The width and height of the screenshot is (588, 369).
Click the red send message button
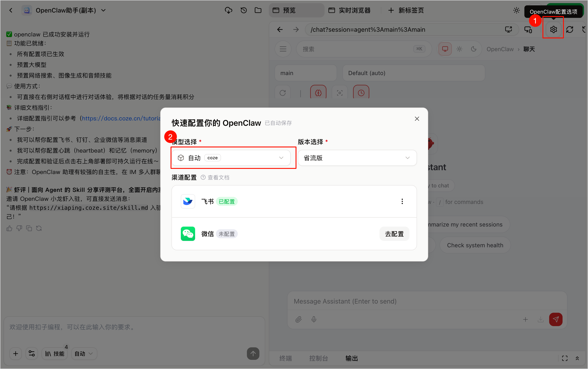click(x=556, y=319)
